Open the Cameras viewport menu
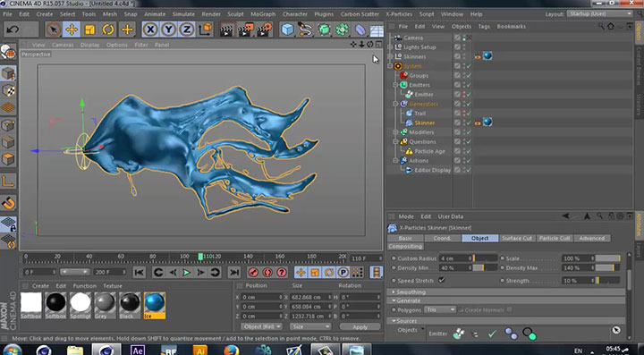 [x=63, y=45]
